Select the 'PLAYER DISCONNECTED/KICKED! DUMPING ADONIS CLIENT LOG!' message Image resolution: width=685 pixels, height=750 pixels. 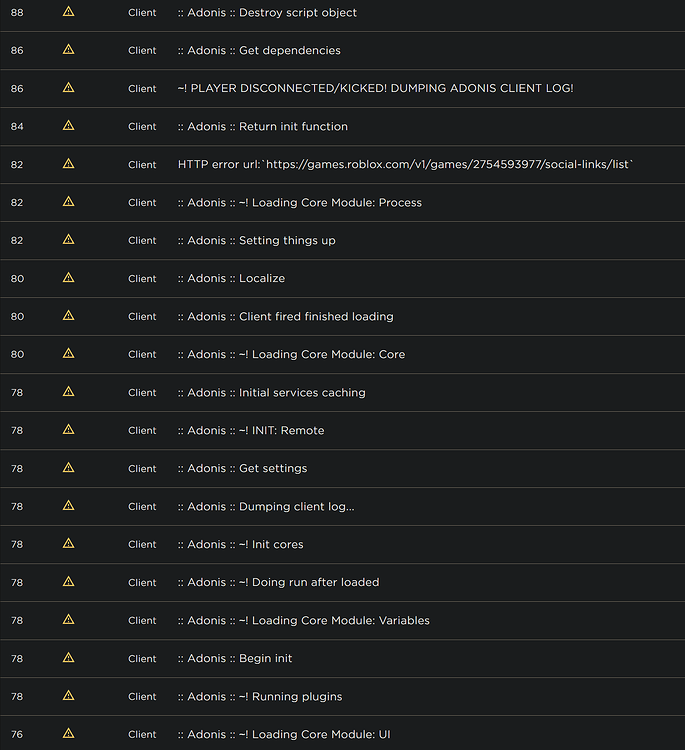(376, 88)
